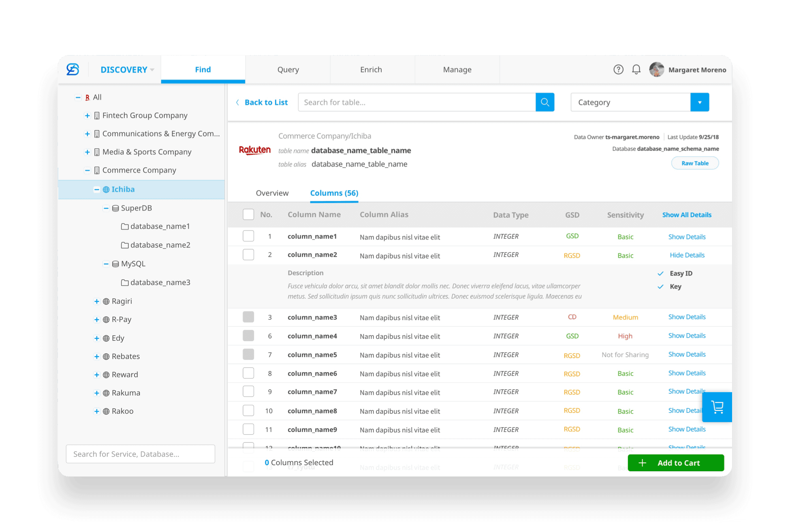The height and width of the screenshot is (532, 790).
Task: Click the Raw Table button
Action: (x=695, y=163)
